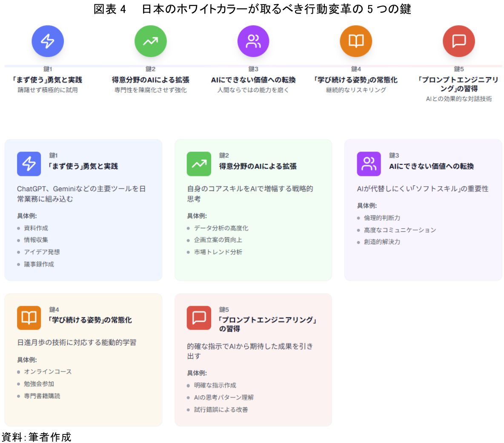
Task: Click the green square trend icon in 鍵2 card
Action: [x=199, y=164]
